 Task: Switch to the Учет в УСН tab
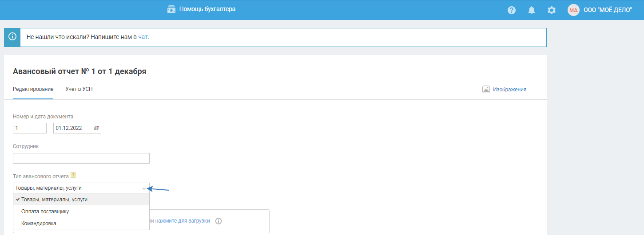(x=79, y=89)
